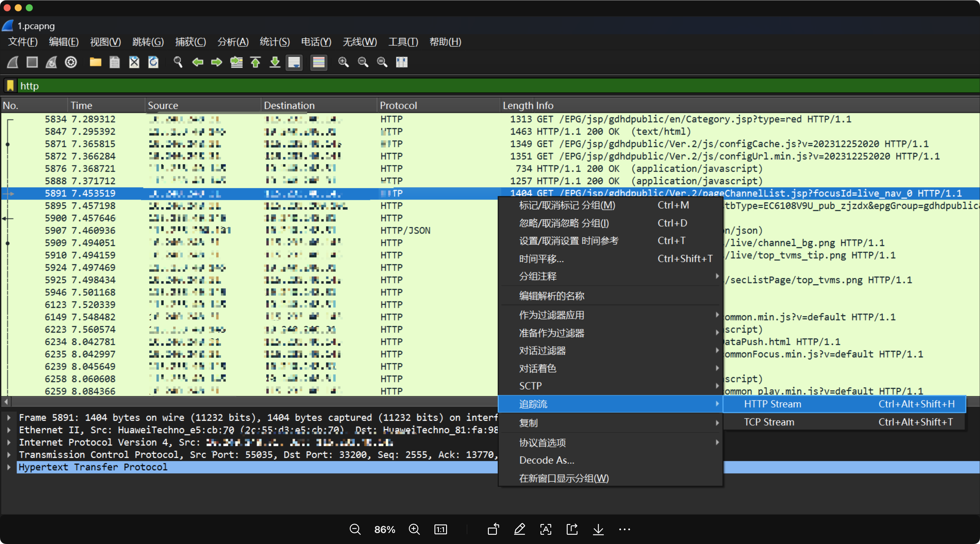Jump to last packet arrow icon
Screen dimensions: 980x544
pos(275,62)
